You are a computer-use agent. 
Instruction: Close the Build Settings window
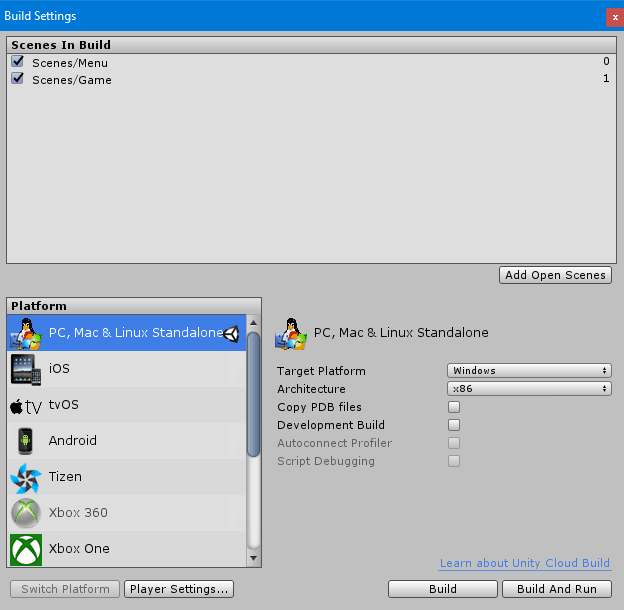(615, 18)
